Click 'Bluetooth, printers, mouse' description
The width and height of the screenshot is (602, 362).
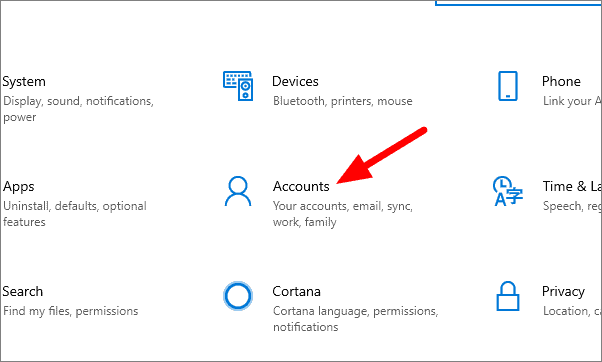point(342,101)
